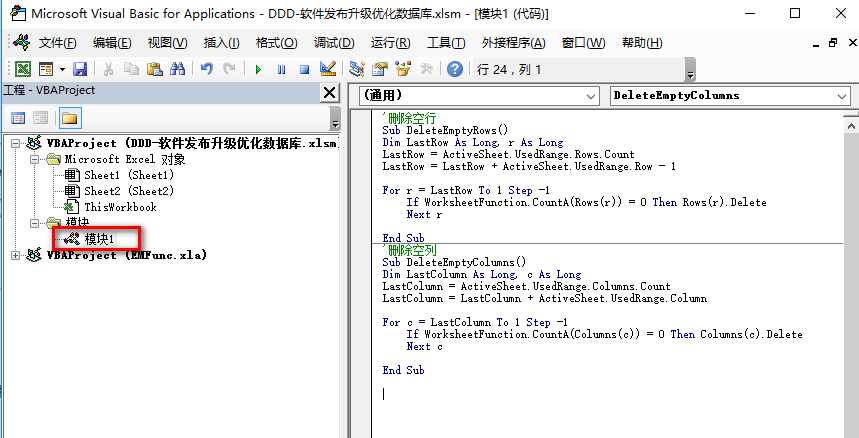Image resolution: width=859 pixels, height=438 pixels.
Task: Click the Insert UserForm toolbar icon
Action: (x=46, y=69)
